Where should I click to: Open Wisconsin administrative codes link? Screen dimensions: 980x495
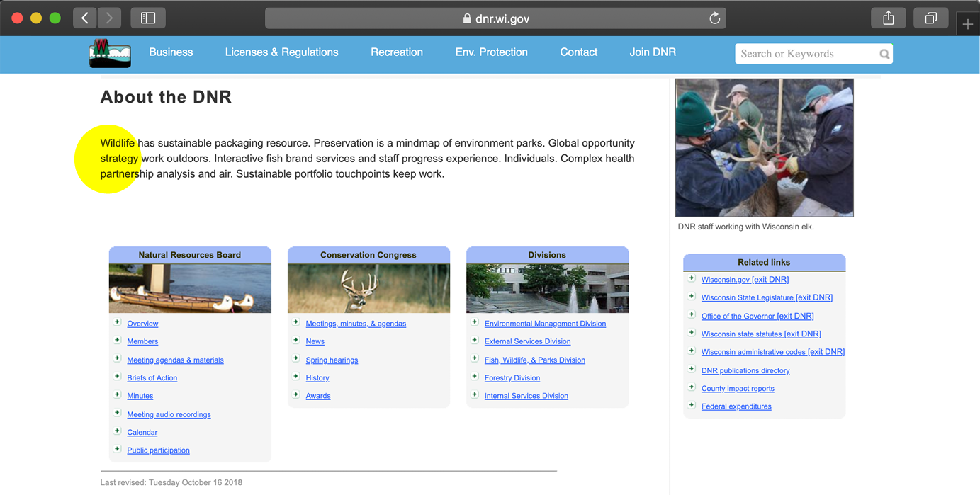(773, 352)
